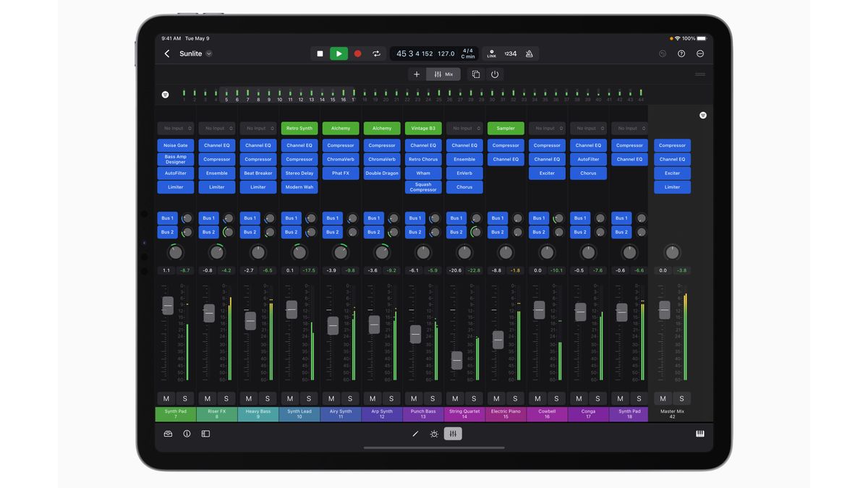Adjust the pan knob on the Master Mix channel
The image size is (868, 488).
pos(672,252)
